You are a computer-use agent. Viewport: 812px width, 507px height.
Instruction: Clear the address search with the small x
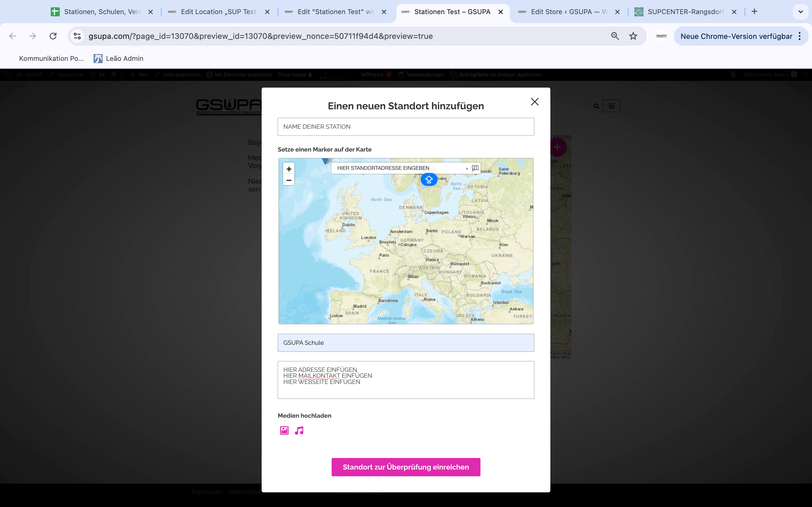point(467,169)
